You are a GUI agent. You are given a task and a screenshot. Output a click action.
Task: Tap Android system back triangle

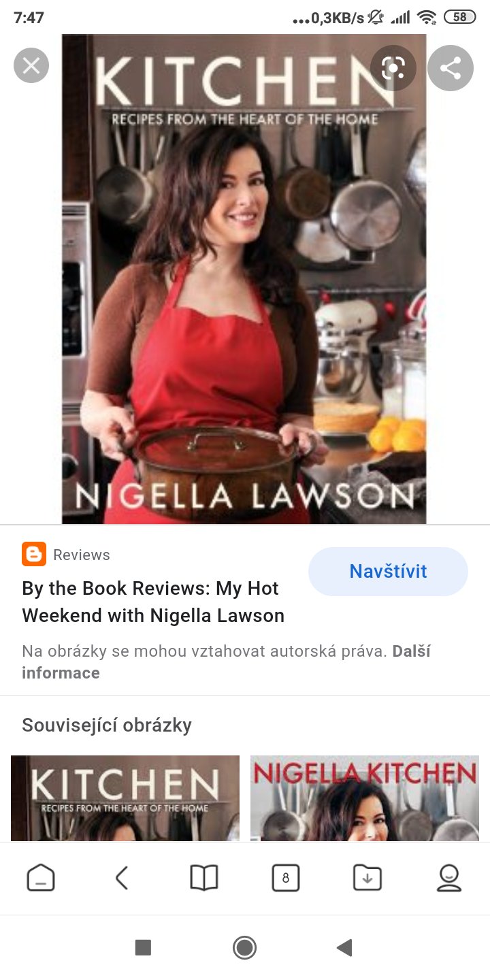tap(344, 947)
